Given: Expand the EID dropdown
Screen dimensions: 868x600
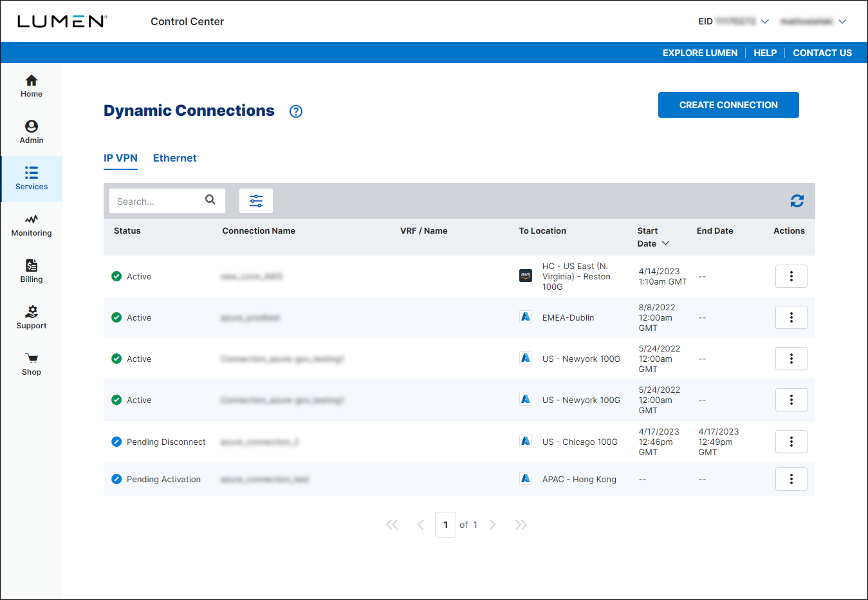Looking at the screenshot, I should (x=765, y=21).
